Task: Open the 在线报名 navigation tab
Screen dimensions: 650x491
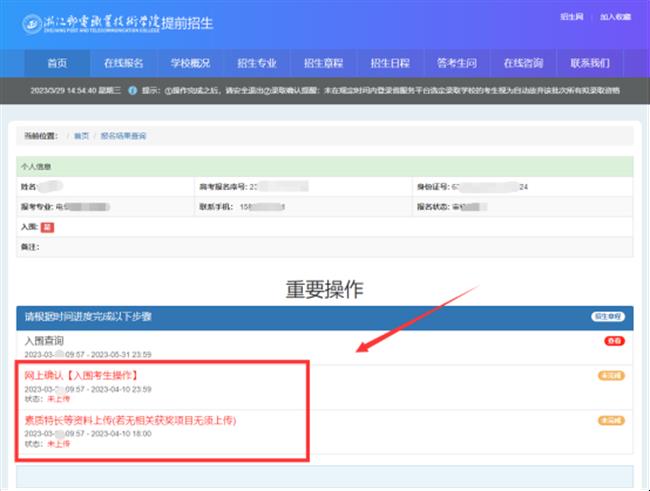Action: [x=124, y=63]
